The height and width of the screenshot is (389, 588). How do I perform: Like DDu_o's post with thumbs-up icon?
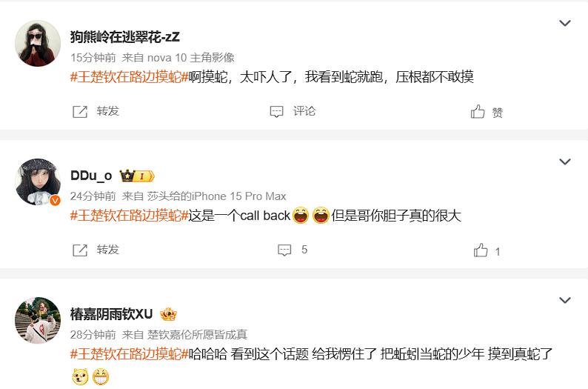pos(481,250)
